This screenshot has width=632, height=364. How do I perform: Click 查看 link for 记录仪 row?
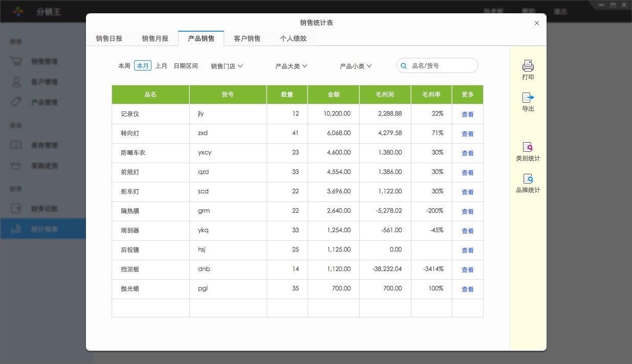coord(468,115)
